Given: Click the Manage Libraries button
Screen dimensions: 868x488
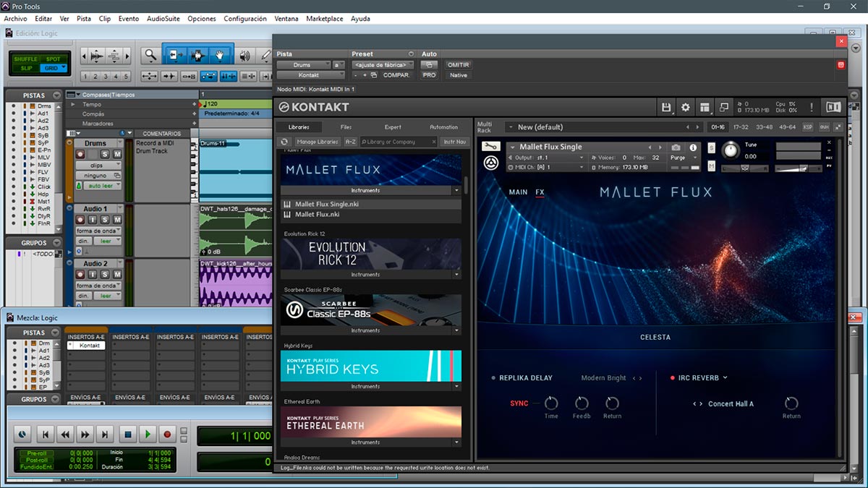Looking at the screenshot, I should pyautogui.click(x=318, y=142).
